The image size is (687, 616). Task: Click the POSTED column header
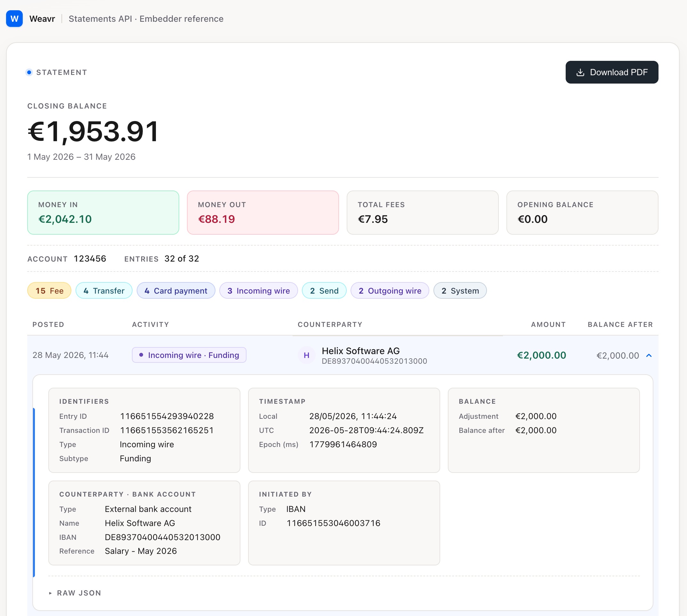point(48,325)
